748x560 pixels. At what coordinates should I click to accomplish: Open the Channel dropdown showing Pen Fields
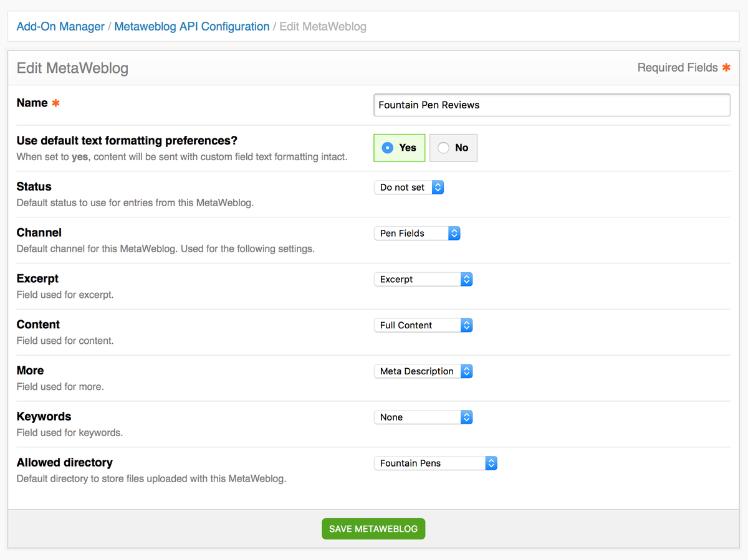[x=416, y=234]
